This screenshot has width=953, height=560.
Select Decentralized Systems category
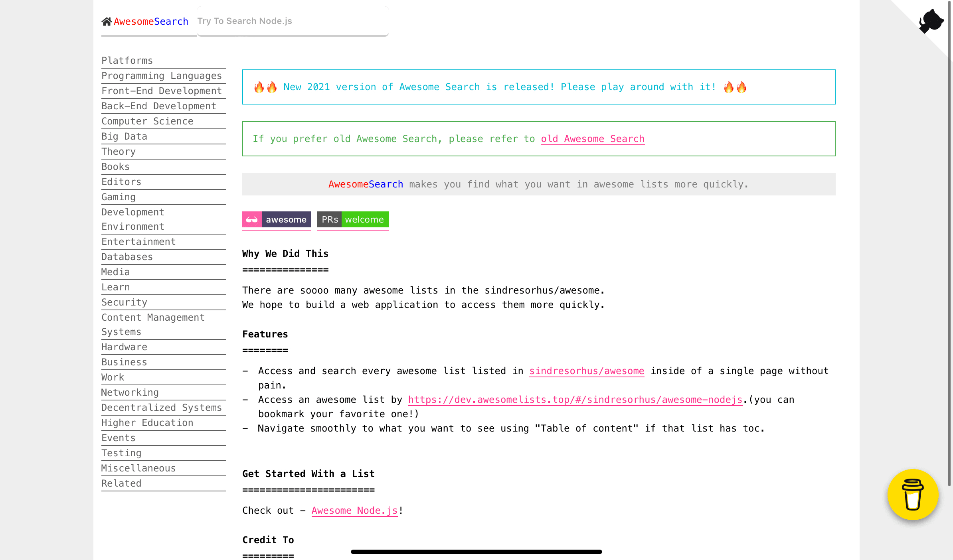164,408
